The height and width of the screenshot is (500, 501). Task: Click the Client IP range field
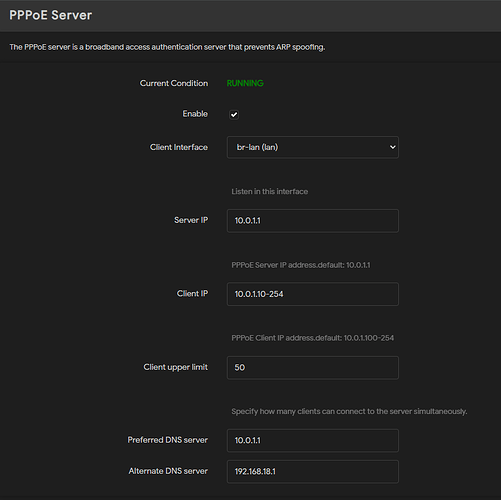pyautogui.click(x=313, y=294)
